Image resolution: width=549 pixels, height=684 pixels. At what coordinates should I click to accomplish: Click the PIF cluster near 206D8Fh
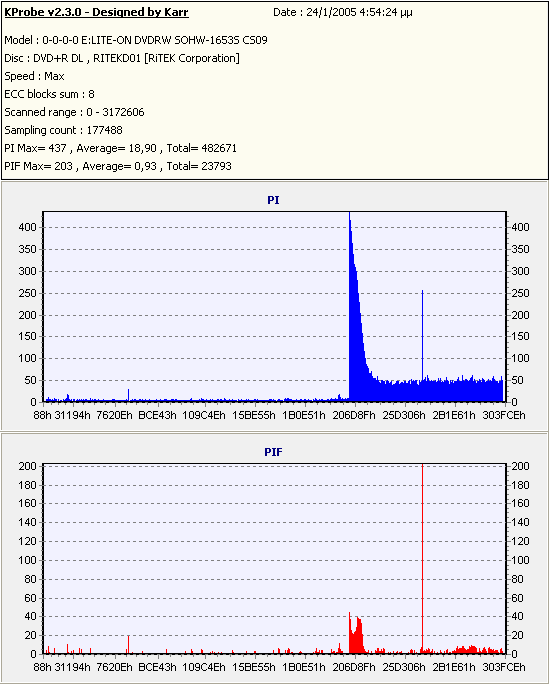click(356, 635)
